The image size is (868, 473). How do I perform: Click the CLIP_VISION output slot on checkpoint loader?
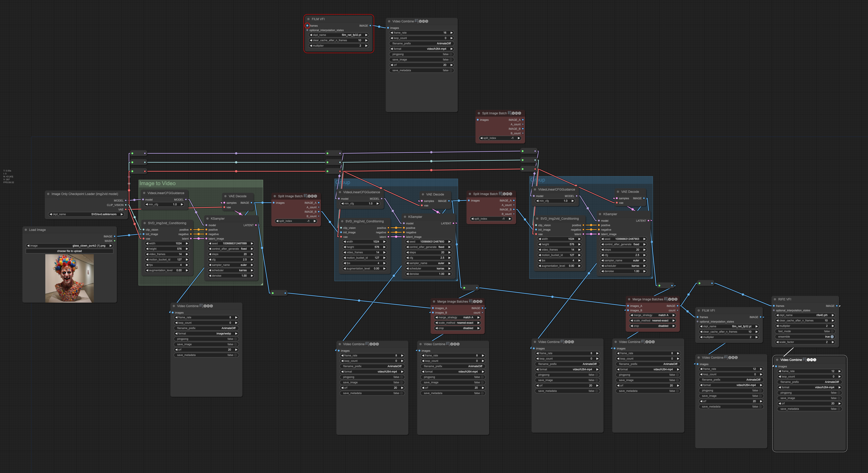pyautogui.click(x=126, y=205)
